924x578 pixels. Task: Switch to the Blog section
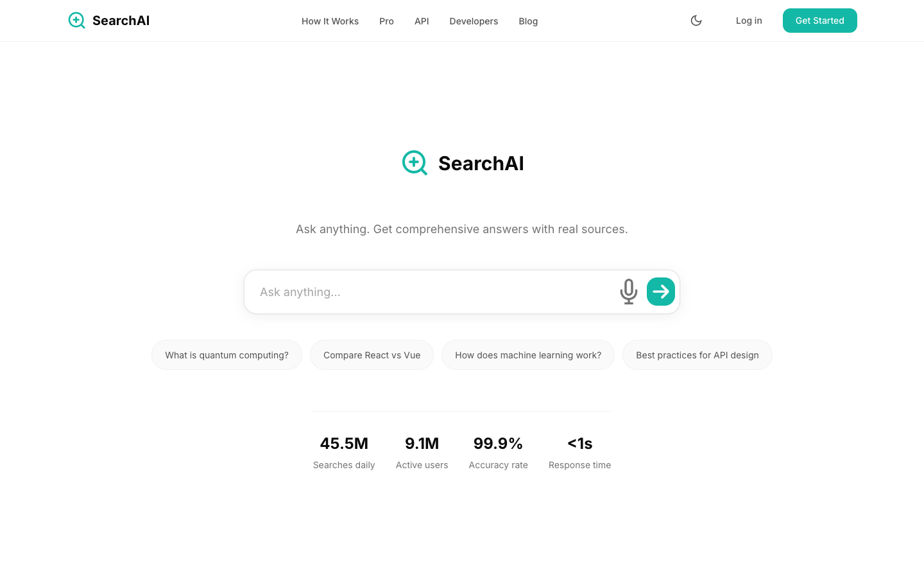pos(528,21)
